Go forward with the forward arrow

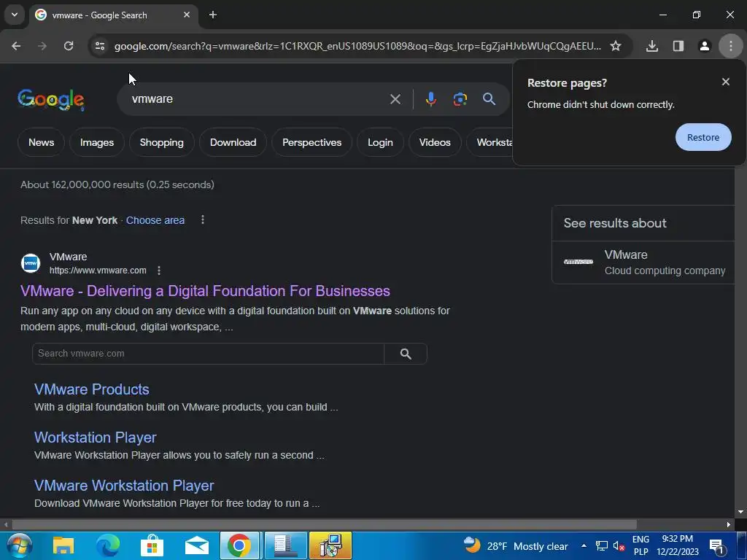tap(42, 46)
